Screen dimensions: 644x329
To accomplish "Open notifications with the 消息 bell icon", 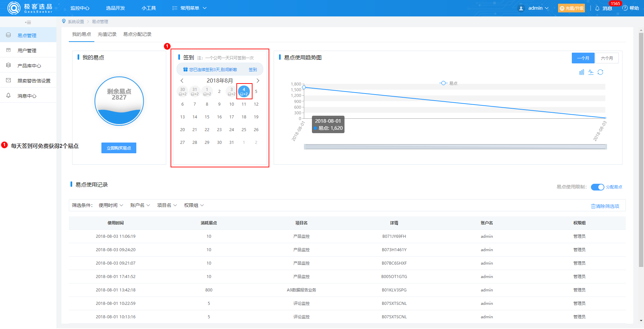I will (x=597, y=8).
